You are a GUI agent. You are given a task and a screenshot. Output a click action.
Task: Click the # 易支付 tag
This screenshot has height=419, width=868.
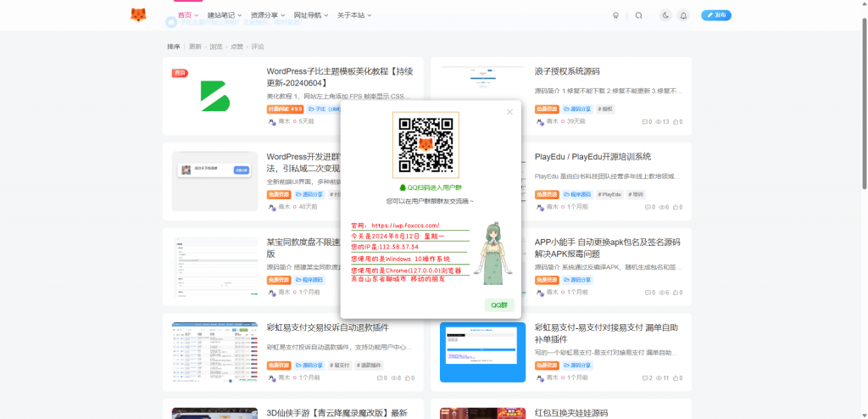341,366
